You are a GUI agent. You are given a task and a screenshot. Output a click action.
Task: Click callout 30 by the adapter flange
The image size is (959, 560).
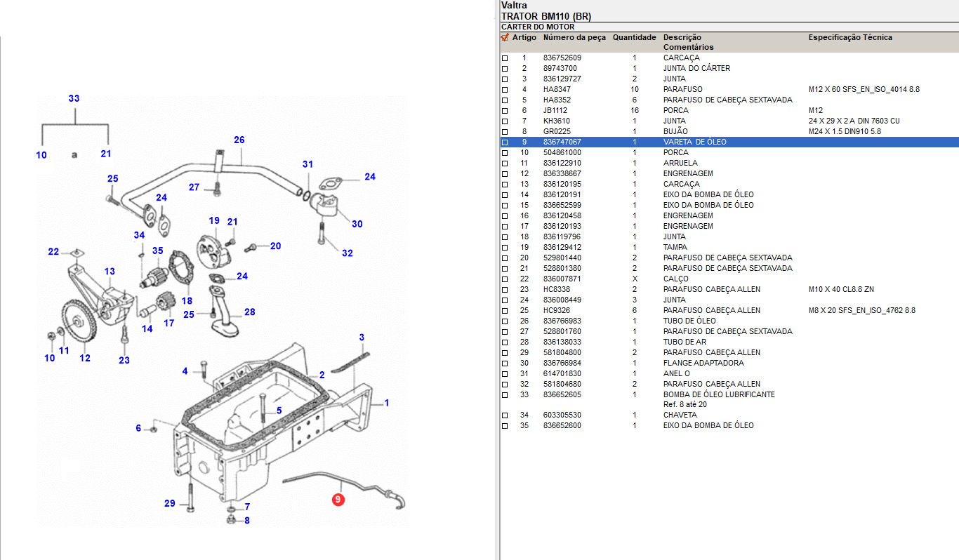coord(357,224)
